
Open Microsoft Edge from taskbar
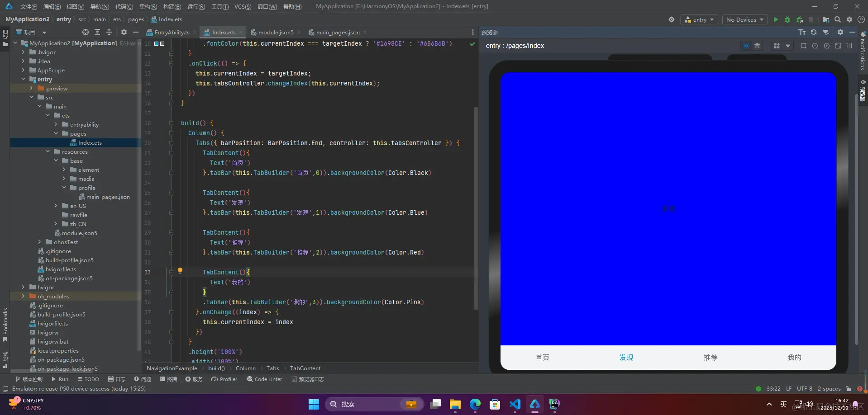coord(475,404)
